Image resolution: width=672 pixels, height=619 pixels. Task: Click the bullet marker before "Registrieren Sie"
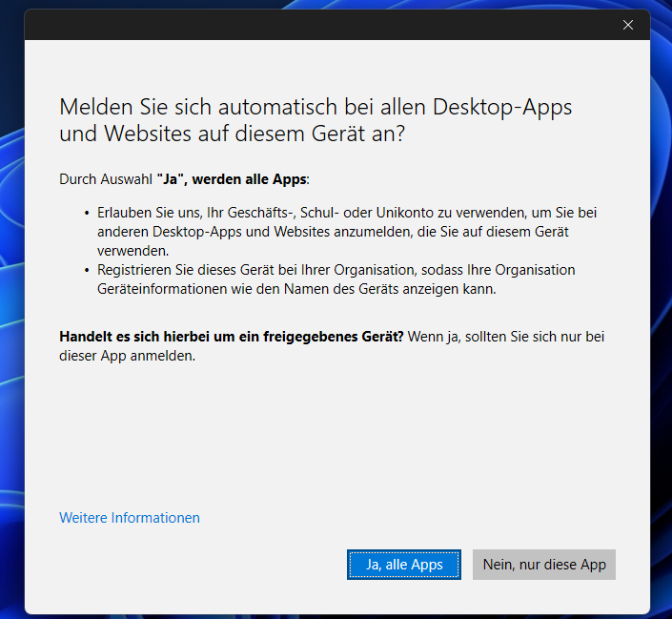[87, 270]
